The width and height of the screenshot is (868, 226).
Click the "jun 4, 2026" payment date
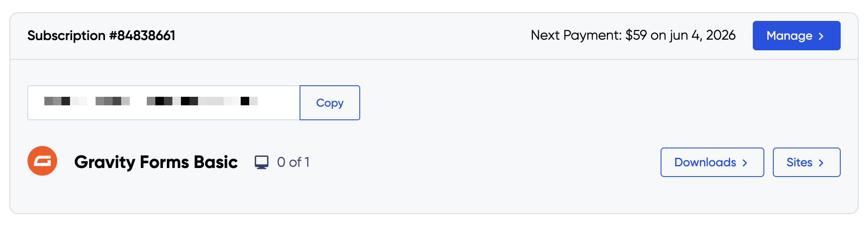[702, 35]
